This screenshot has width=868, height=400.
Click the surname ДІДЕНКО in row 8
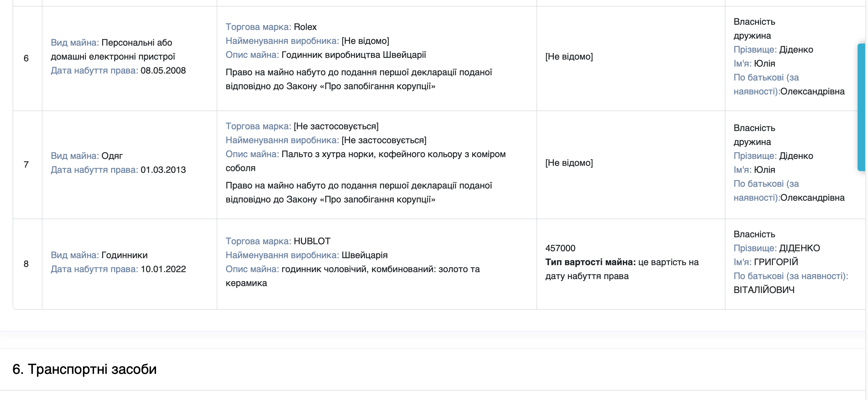[799, 248]
